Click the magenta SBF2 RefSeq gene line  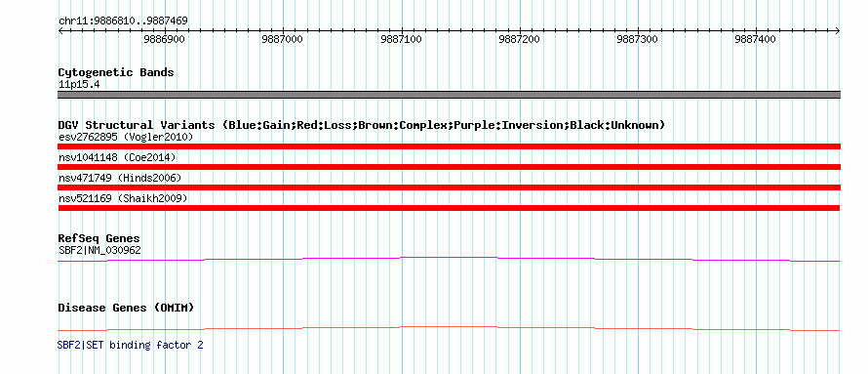449,259
